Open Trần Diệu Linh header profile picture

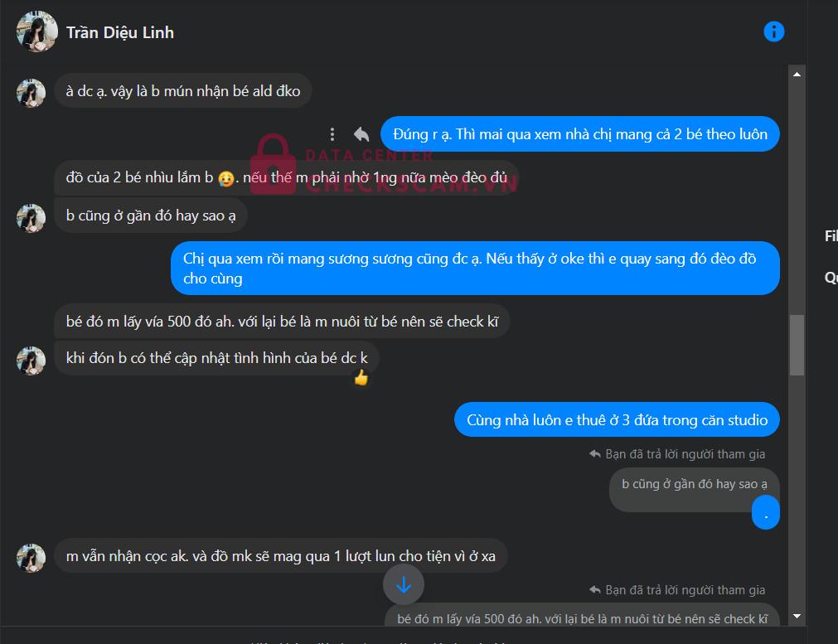pyautogui.click(x=36, y=31)
